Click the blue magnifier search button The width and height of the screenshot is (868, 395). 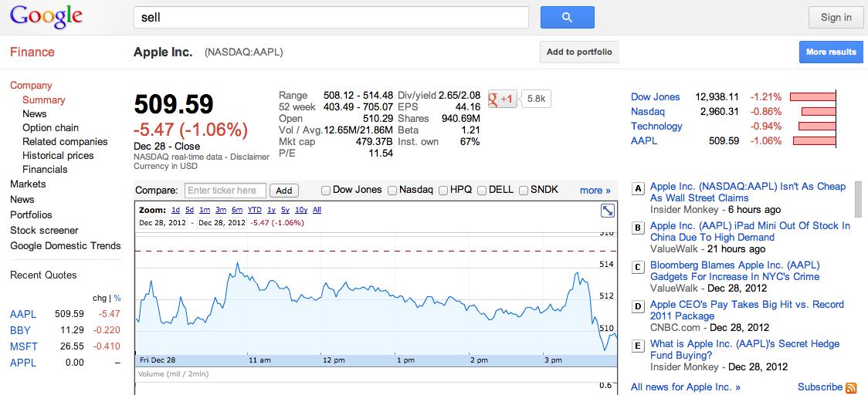click(x=567, y=17)
